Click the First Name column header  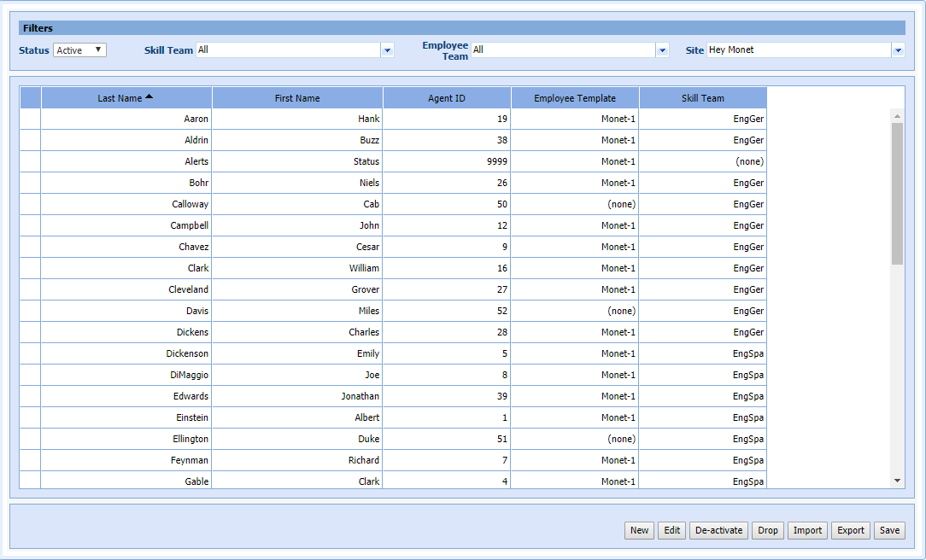(297, 98)
